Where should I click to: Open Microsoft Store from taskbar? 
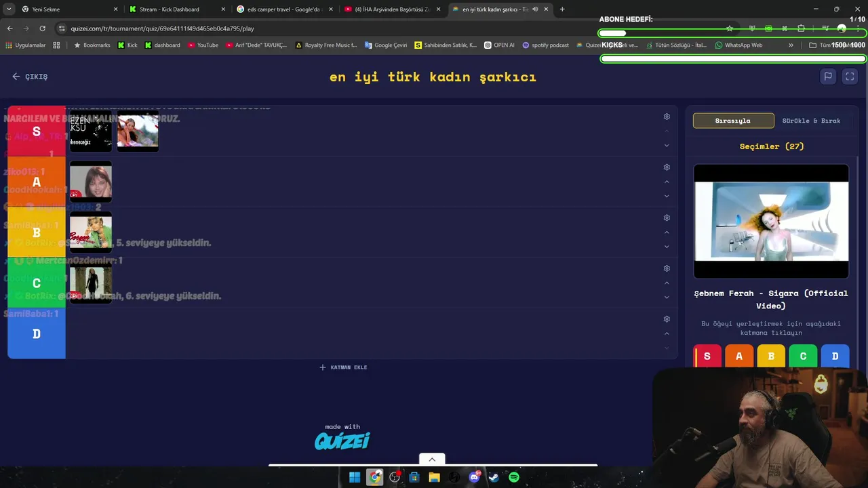pos(414,477)
